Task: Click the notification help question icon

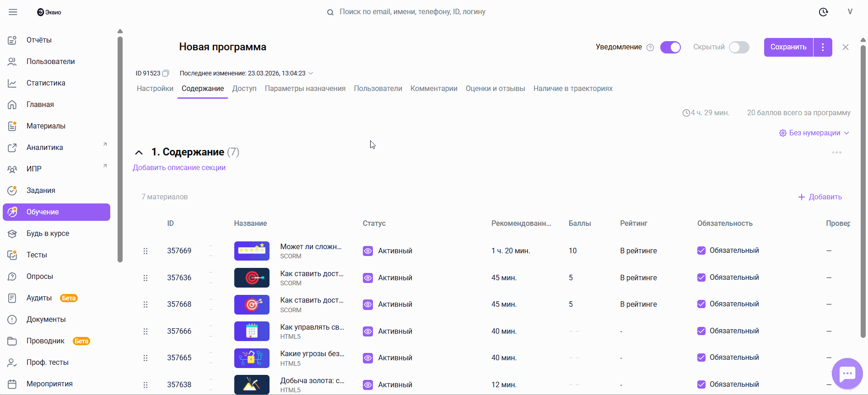Action: (650, 48)
